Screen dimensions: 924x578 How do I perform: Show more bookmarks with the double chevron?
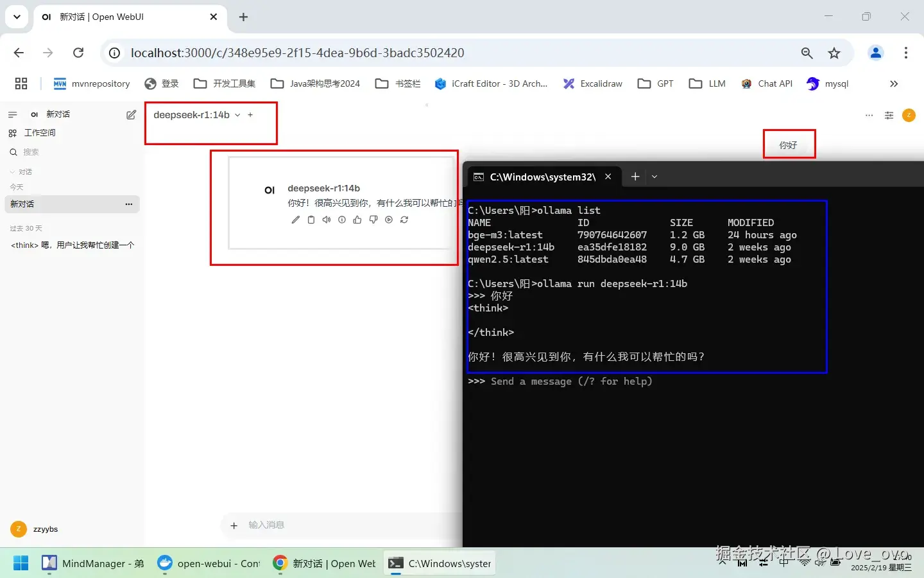click(894, 83)
